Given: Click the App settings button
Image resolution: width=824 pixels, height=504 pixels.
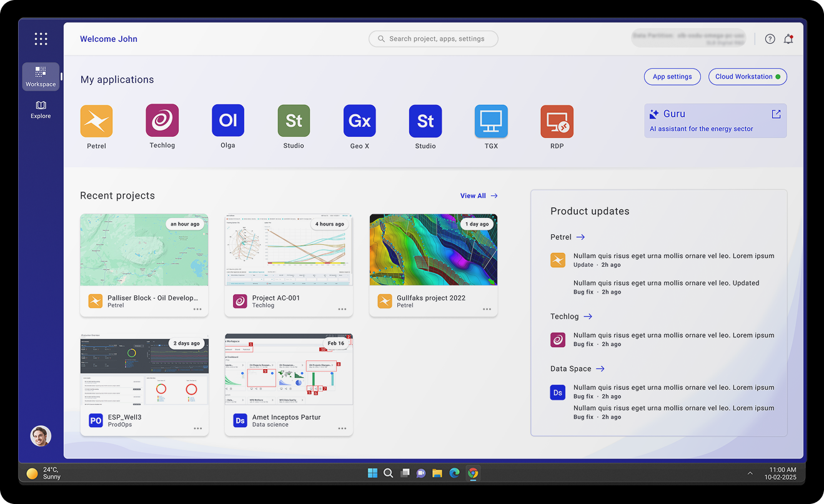Looking at the screenshot, I should click(x=672, y=77).
